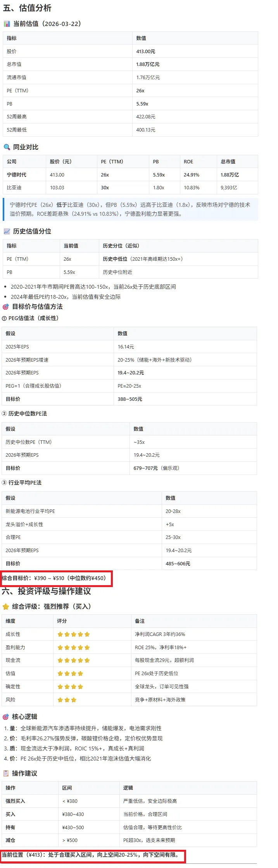
Task: Select the historical median PE ~35x
Action: pos(139,442)
